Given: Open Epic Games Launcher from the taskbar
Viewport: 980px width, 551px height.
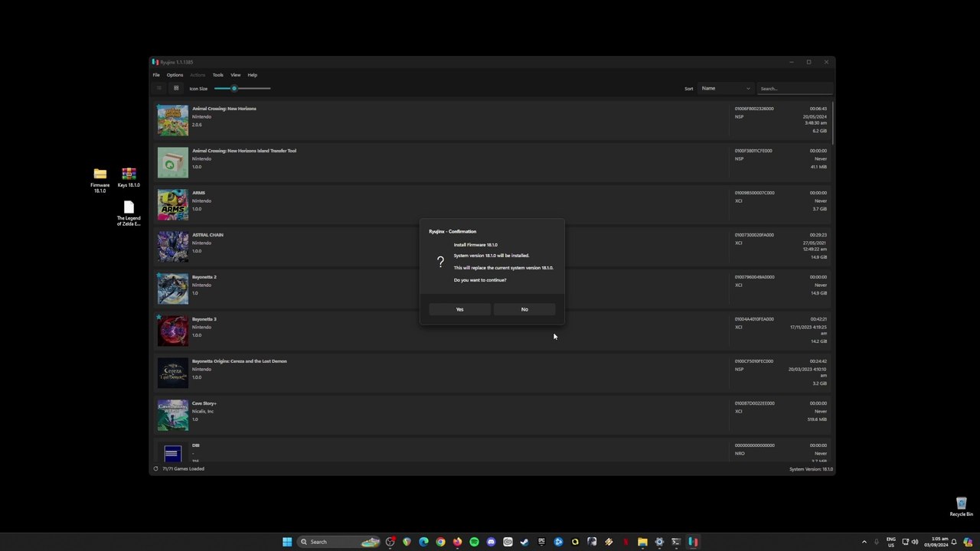Looking at the screenshot, I should (x=541, y=542).
